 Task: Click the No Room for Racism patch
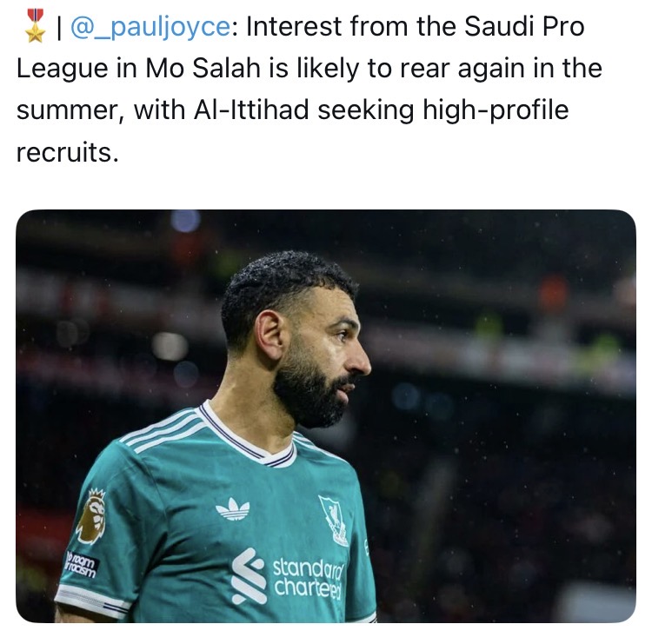pyautogui.click(x=82, y=565)
